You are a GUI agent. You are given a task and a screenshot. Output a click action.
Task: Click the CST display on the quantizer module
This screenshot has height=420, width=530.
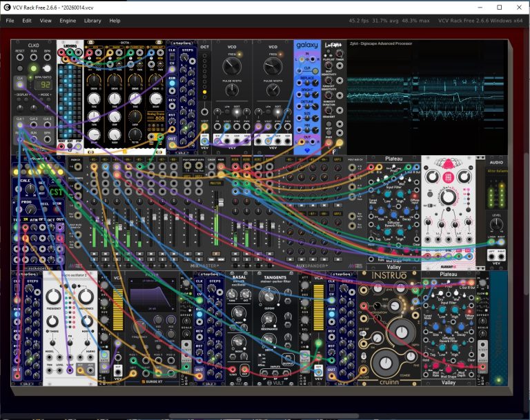(x=56, y=192)
